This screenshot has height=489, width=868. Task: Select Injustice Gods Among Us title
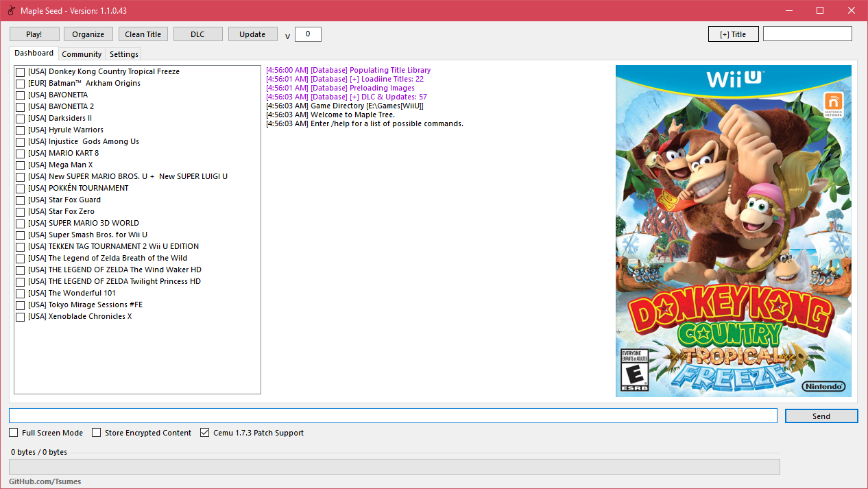coord(84,142)
